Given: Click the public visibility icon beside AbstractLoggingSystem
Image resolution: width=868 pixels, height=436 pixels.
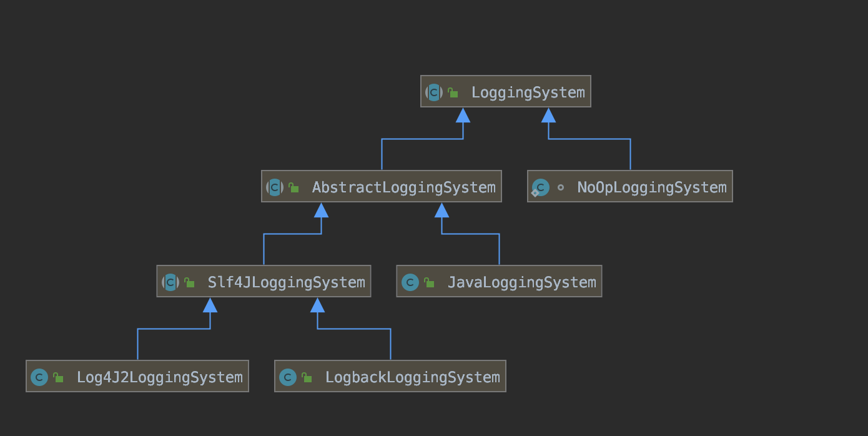Looking at the screenshot, I should pyautogui.click(x=293, y=187).
